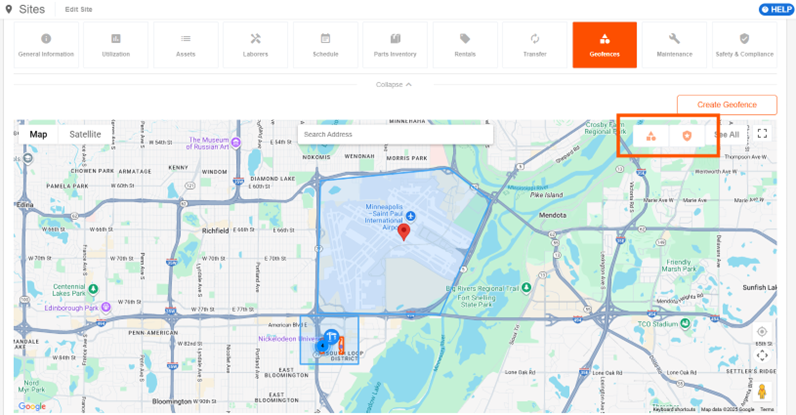Screen dimensions: 796x415
Task: Click the blue cluster marker numbered 4
Action: 322,345
